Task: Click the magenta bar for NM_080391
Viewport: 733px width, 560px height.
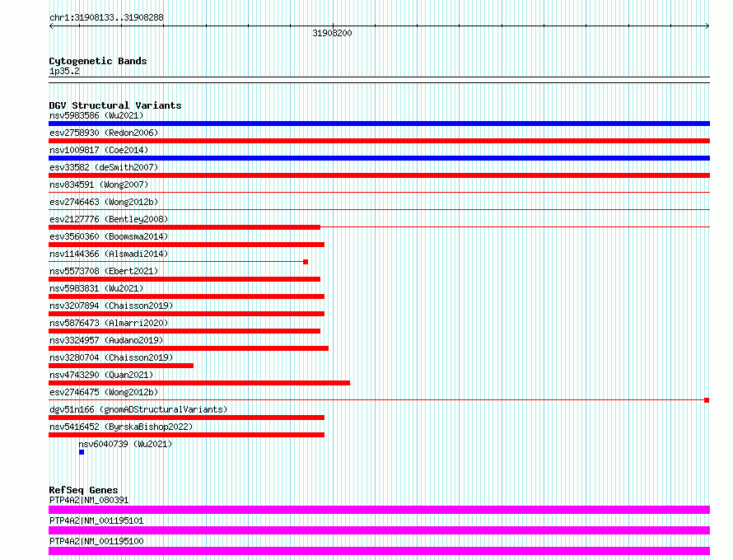Action: coord(379,510)
